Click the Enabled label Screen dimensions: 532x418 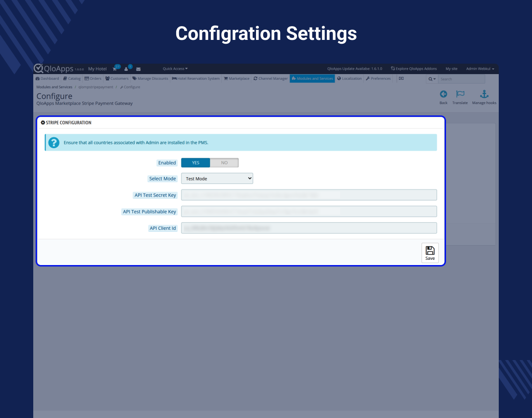[x=167, y=163]
